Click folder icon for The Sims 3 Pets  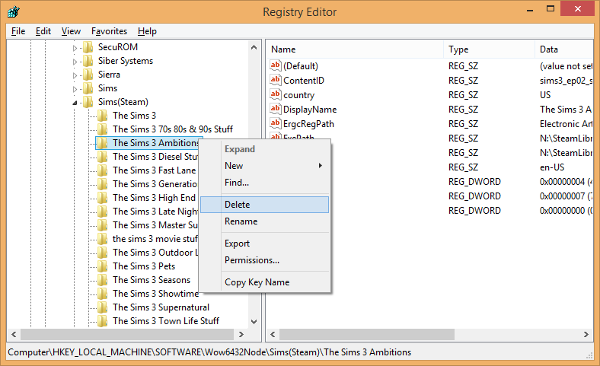pyautogui.click(x=102, y=266)
